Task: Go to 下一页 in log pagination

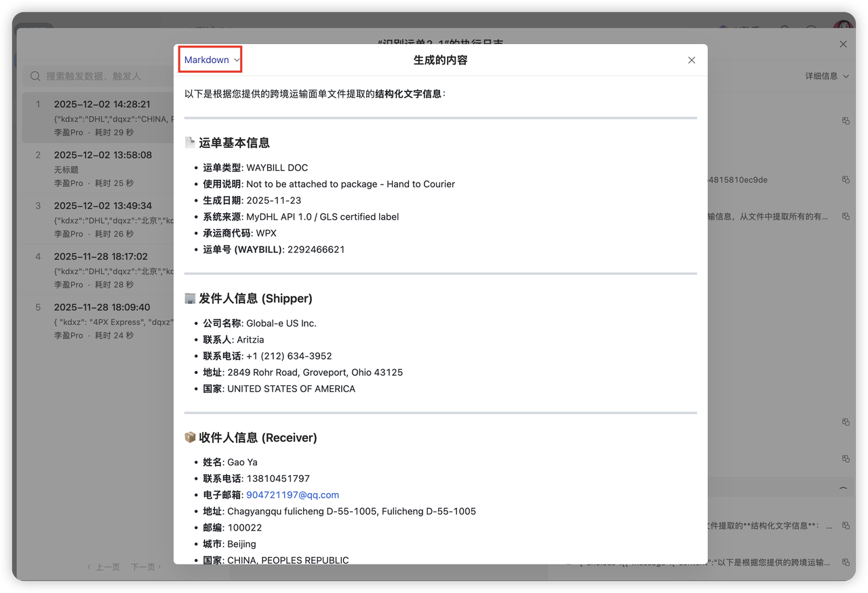Action: (146, 567)
